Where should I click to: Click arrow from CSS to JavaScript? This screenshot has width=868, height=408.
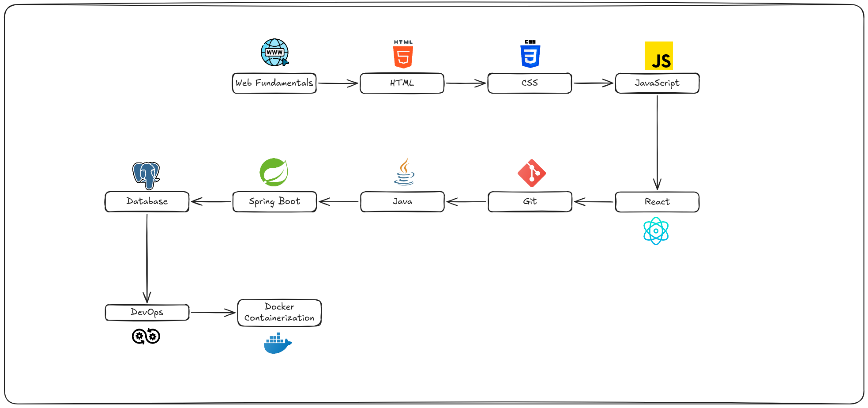(x=594, y=83)
